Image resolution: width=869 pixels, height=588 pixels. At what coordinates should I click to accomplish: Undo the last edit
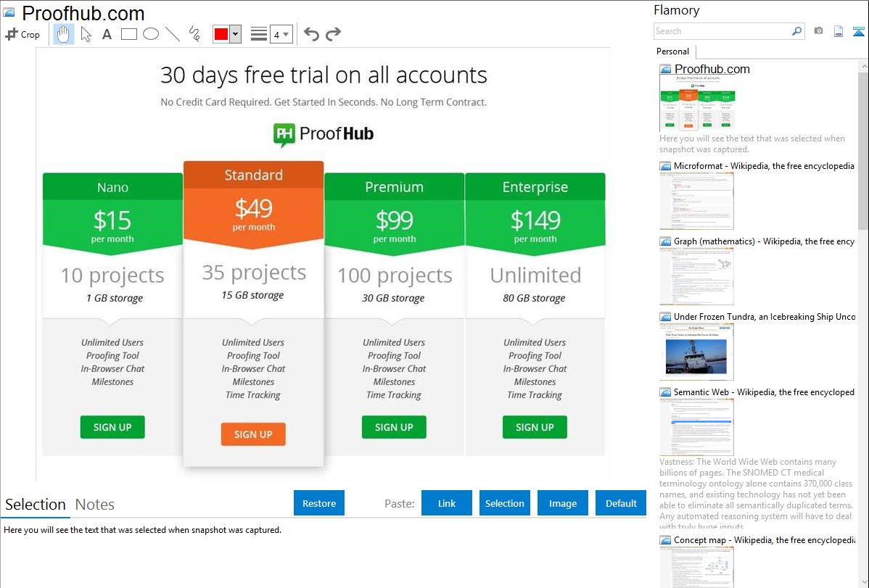point(311,34)
